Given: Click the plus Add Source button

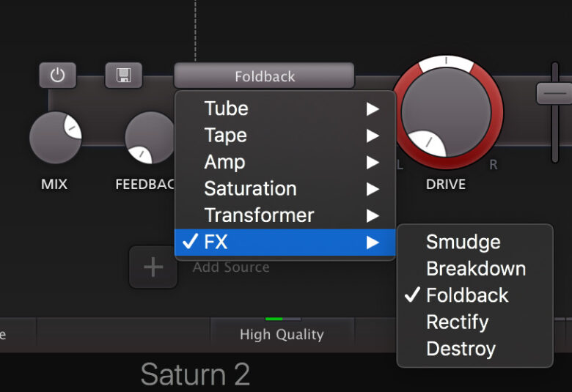Looking at the screenshot, I should (153, 267).
